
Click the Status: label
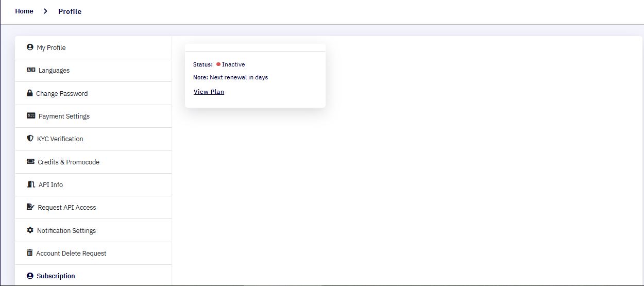pos(203,64)
